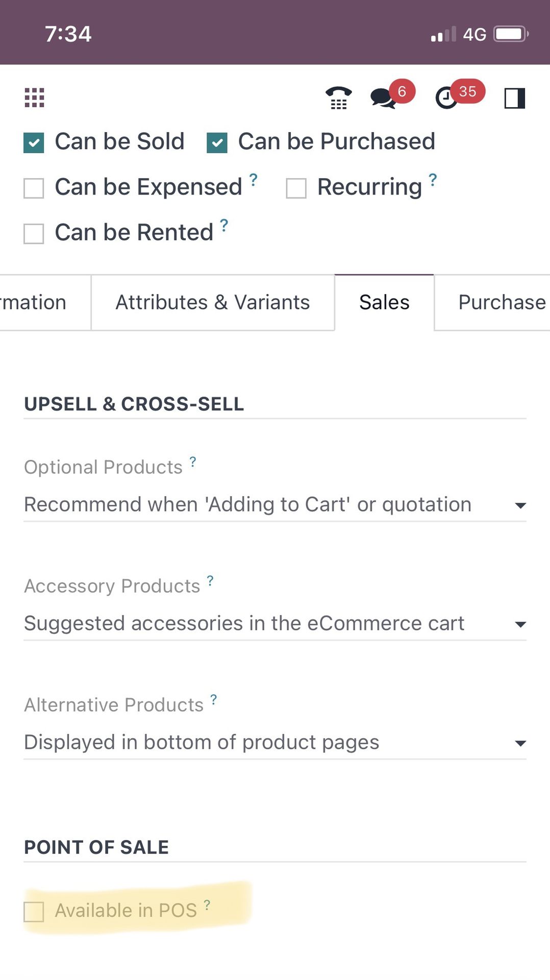Viewport: 550px width, 980px height.
Task: Enable Available in POS checkbox
Action: (34, 912)
